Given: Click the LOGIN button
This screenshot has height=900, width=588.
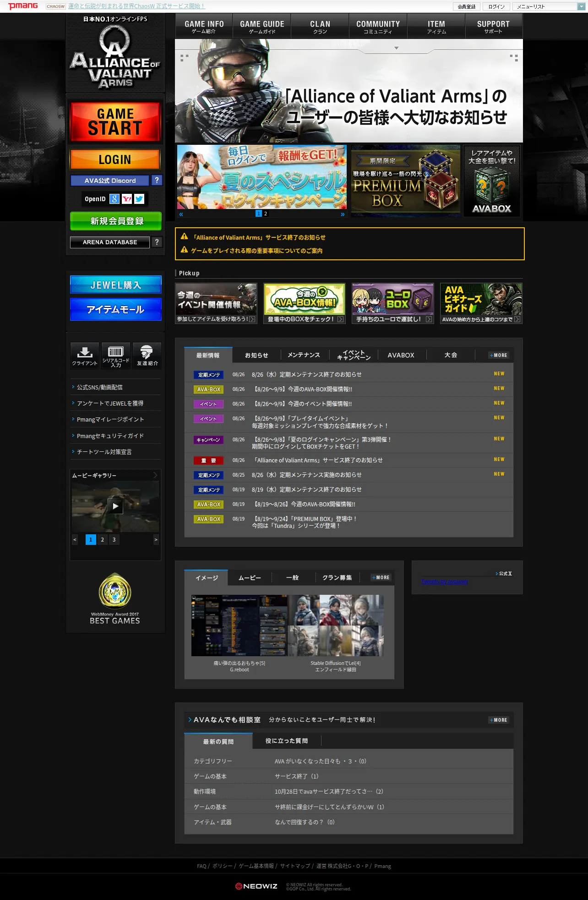Looking at the screenshot, I should (x=115, y=159).
